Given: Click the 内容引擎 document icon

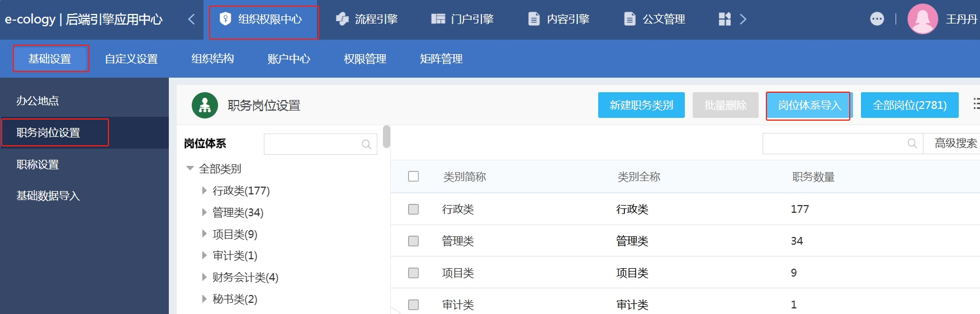Looking at the screenshot, I should coord(534,19).
